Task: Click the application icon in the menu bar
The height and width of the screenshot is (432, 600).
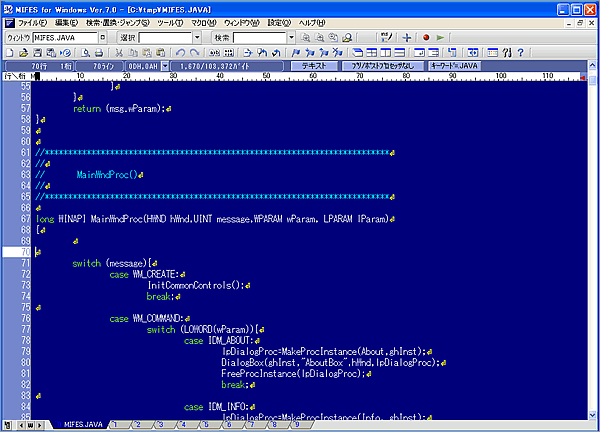Action: [10, 23]
